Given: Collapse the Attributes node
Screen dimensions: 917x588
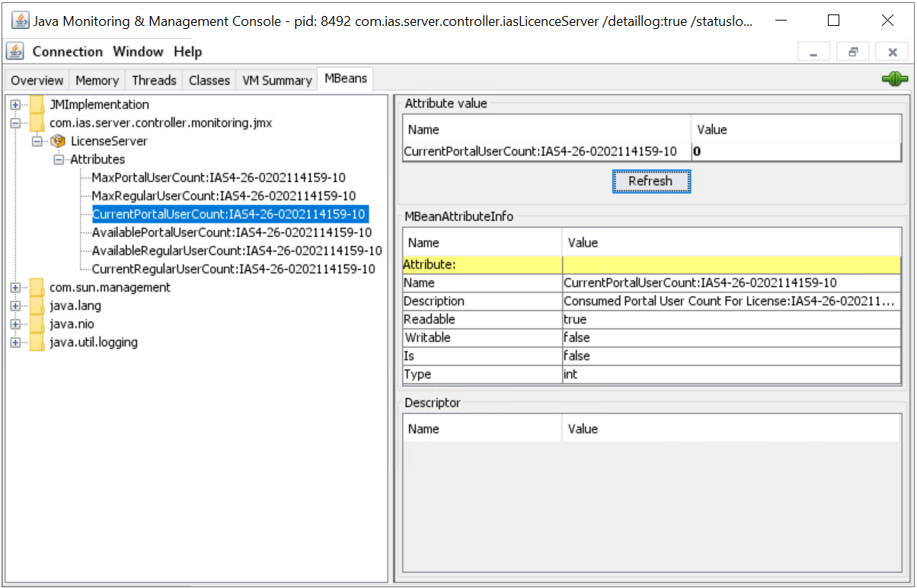Looking at the screenshot, I should point(58,159).
